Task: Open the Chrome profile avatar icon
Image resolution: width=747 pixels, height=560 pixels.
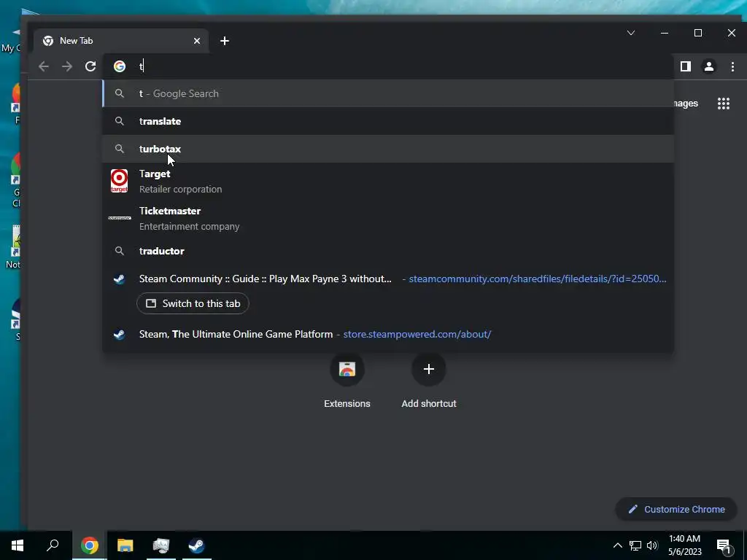Action: coord(709,66)
